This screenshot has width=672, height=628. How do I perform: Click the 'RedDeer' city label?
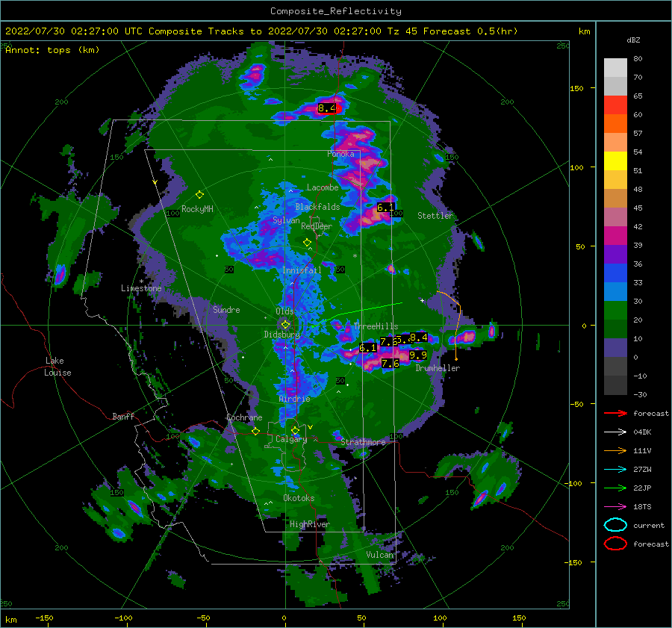(317, 226)
